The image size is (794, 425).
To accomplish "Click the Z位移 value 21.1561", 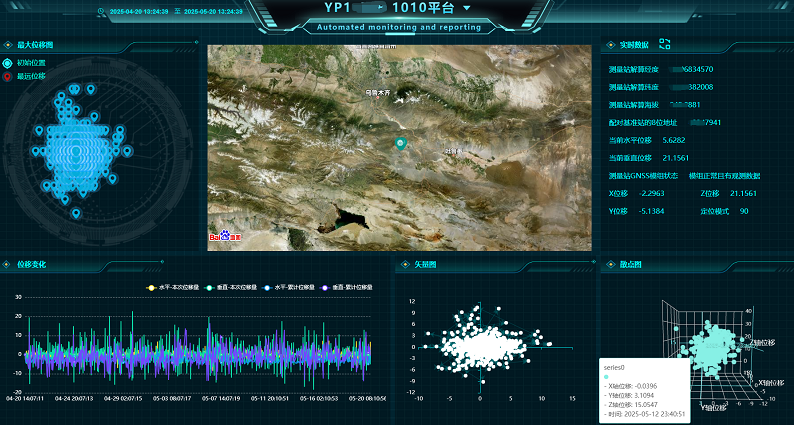I will coord(743,194).
